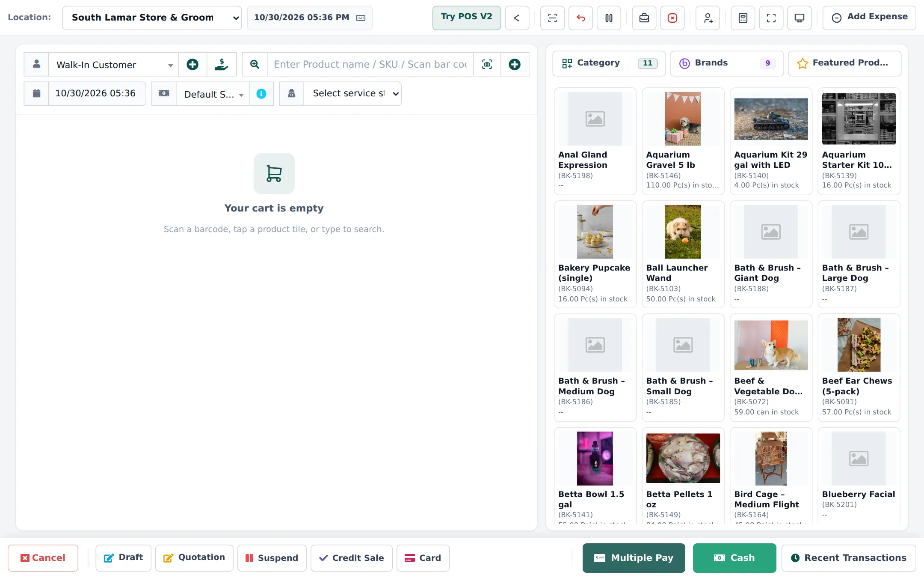This screenshot has height=578, width=924.
Task: Open the Featured Products tab
Action: (844, 63)
